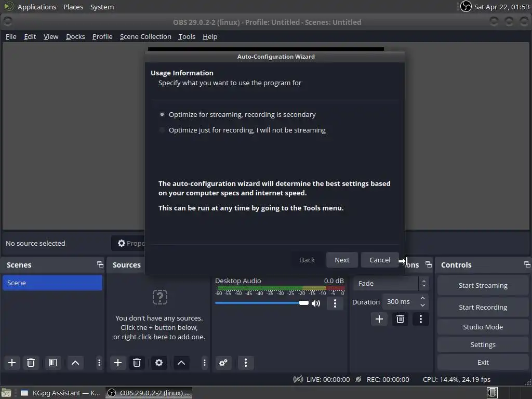532x399 pixels.
Task: Click show desktop icon in bottom panel
Action: pyautogui.click(x=6, y=393)
